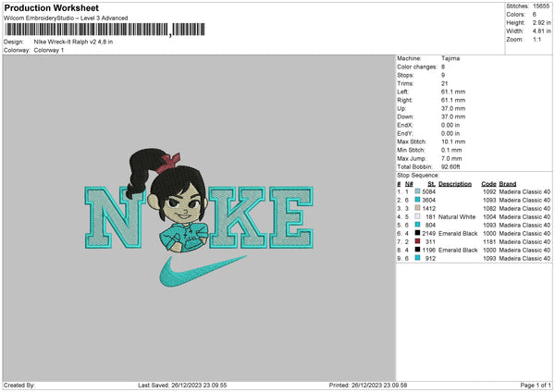This screenshot has width=555, height=392.
Task: Click code 1092 in the first stop row
Action: click(489, 191)
